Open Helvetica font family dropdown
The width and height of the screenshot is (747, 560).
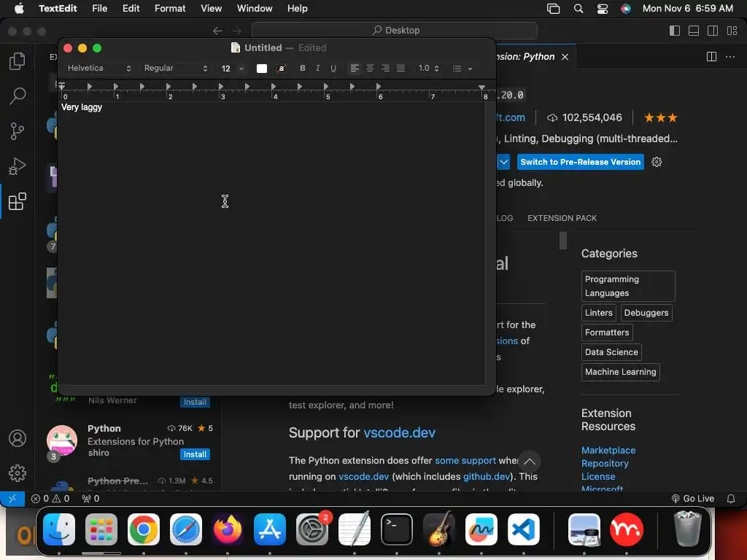tap(99, 68)
